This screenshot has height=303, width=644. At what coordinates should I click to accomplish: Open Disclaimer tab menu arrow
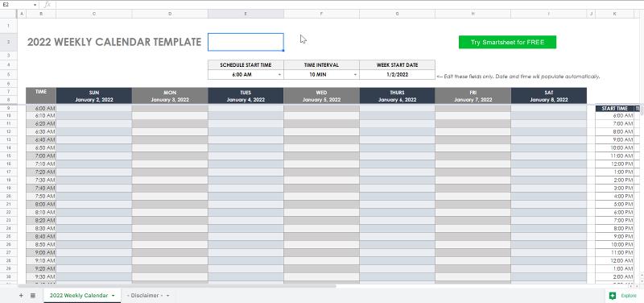pos(168,296)
